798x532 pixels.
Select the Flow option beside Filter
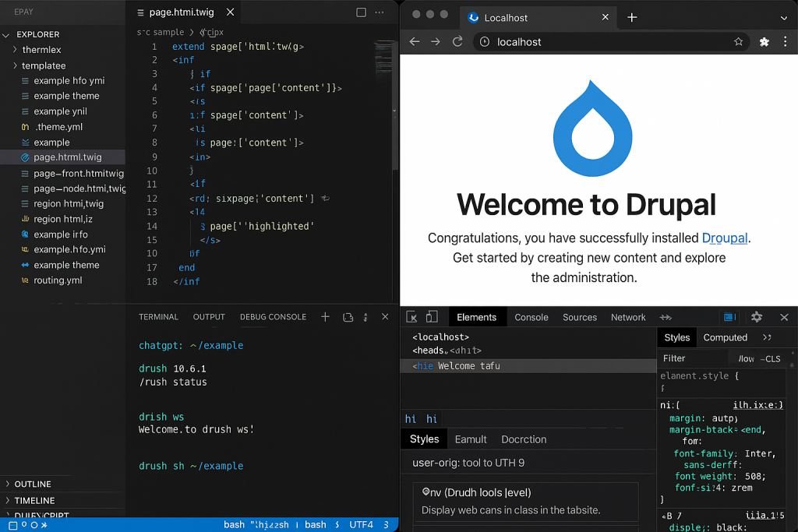coord(746,358)
